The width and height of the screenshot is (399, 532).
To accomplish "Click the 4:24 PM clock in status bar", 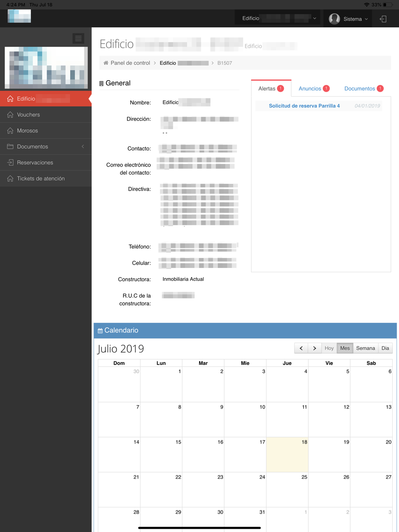I will pos(16,5).
